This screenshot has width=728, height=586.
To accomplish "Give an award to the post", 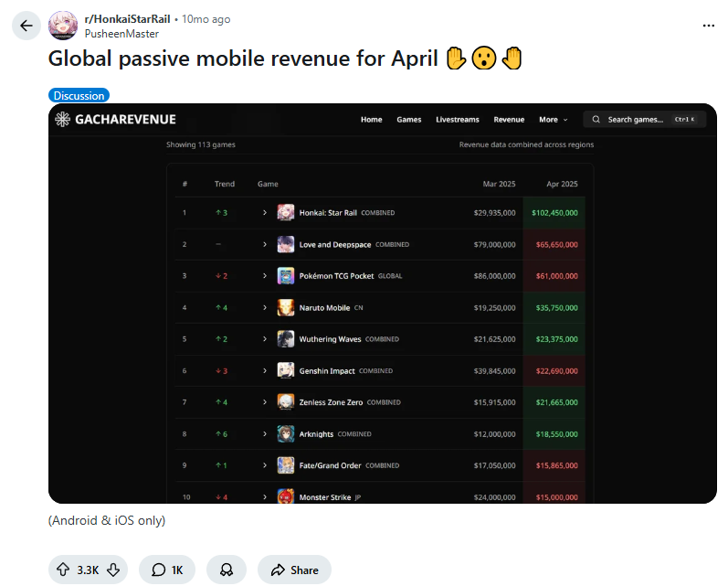I will pyautogui.click(x=227, y=570).
